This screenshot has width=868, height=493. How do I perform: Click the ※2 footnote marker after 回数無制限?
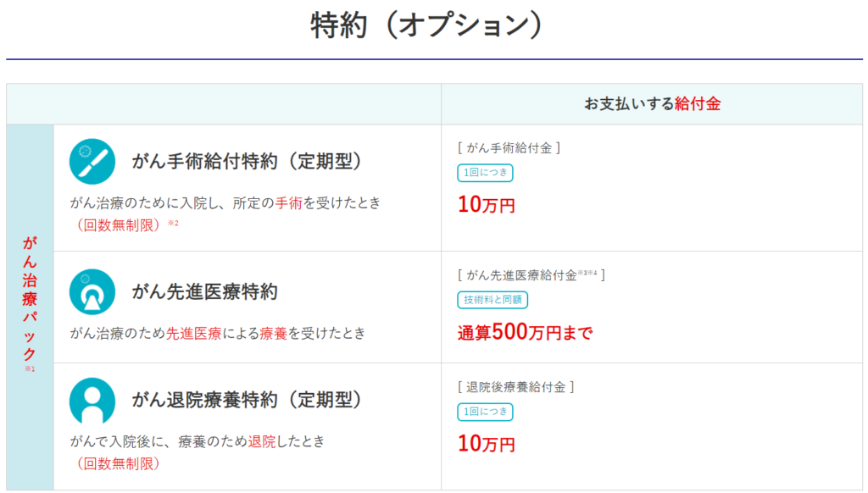(x=173, y=224)
